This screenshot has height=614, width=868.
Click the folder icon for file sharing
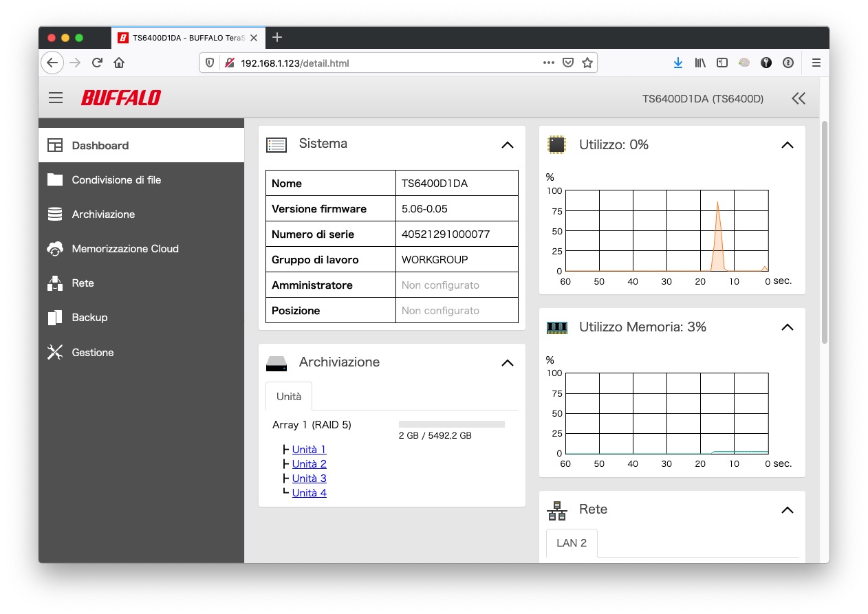pyautogui.click(x=55, y=179)
